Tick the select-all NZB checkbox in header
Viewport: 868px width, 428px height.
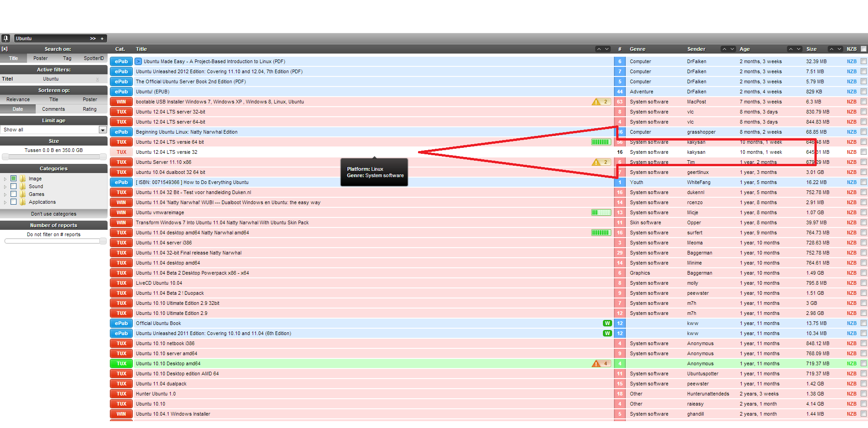863,49
